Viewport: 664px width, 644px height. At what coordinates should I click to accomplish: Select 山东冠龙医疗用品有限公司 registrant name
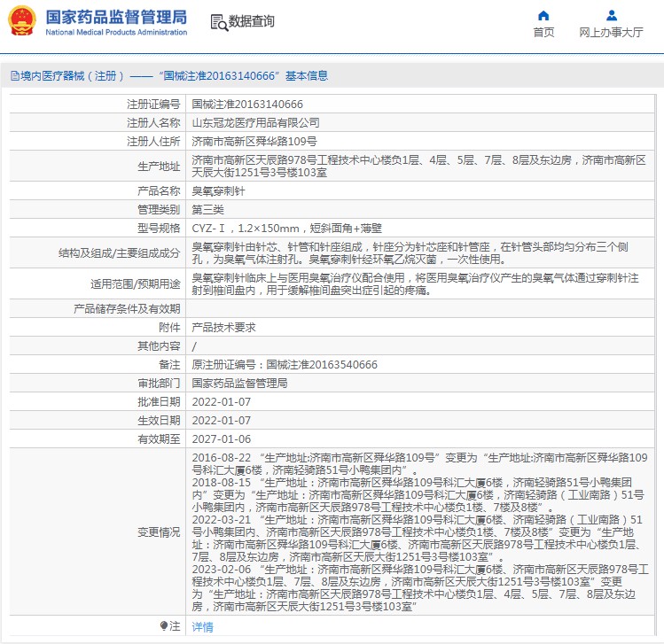[256, 123]
